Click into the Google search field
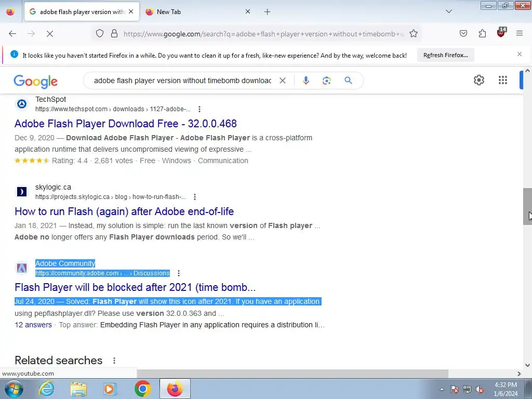The height and width of the screenshot is (399, 532). click(182, 81)
